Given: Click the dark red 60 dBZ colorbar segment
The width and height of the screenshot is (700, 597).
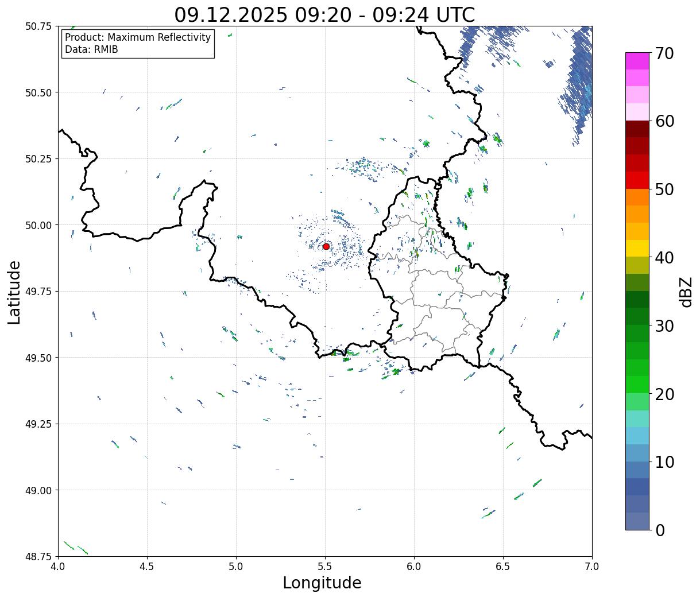Looking at the screenshot, I should point(637,129).
